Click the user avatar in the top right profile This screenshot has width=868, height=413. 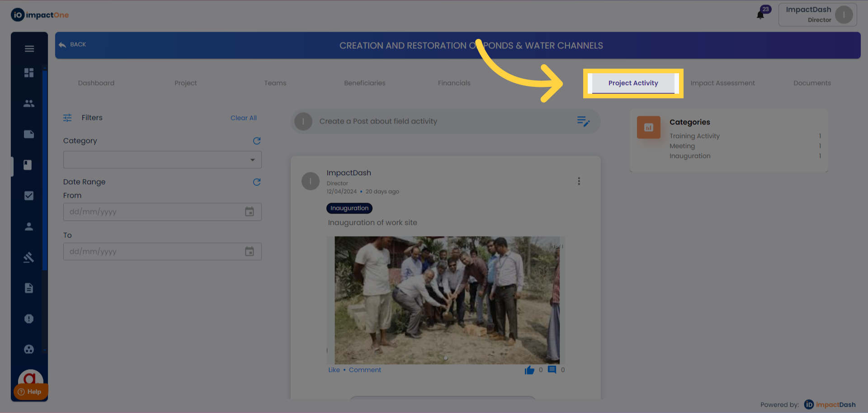coord(844,15)
